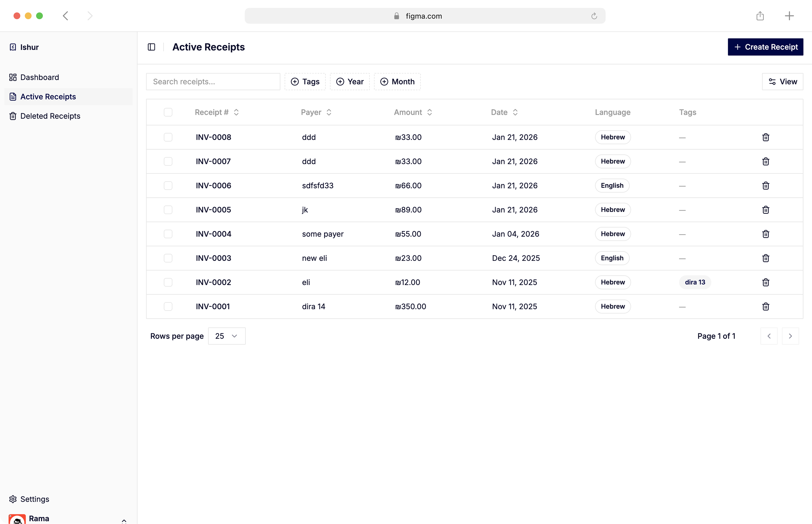Open the Rows per page dropdown

[226, 336]
